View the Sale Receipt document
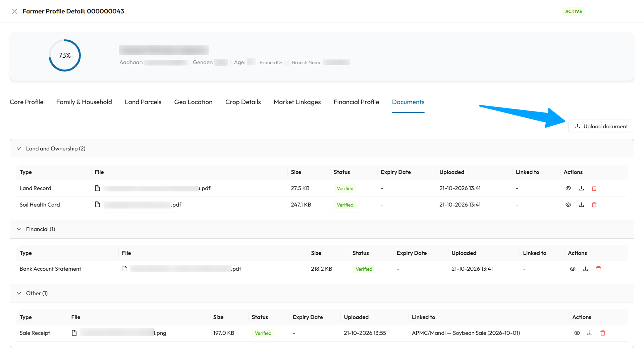This screenshot has width=644, height=357. tap(577, 333)
